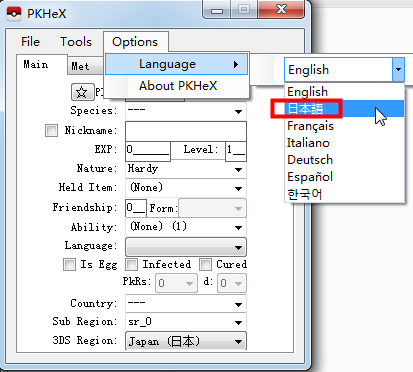Click the star shiny button

(x=82, y=92)
